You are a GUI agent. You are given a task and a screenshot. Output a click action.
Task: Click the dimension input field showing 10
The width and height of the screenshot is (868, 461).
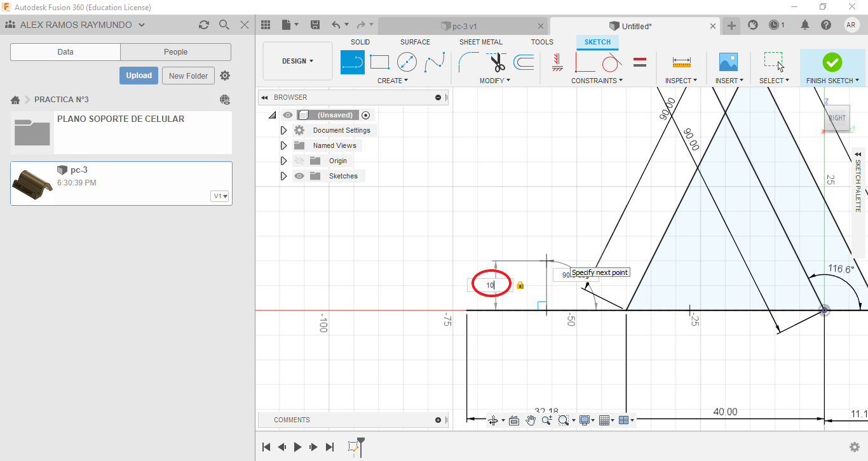pyautogui.click(x=490, y=285)
